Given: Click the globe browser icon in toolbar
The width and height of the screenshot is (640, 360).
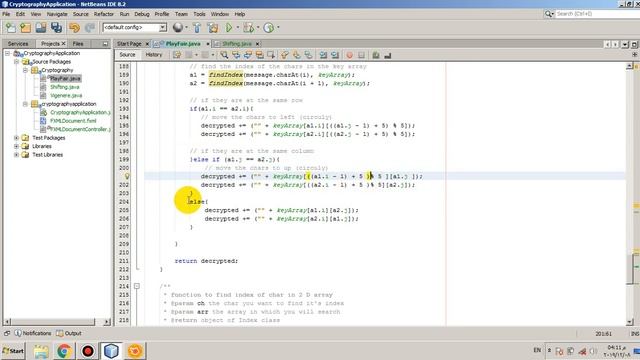Looking at the screenshot, I should click(178, 27).
